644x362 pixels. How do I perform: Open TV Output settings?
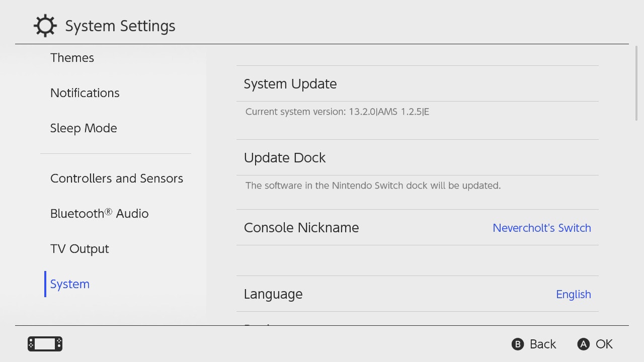pyautogui.click(x=79, y=248)
